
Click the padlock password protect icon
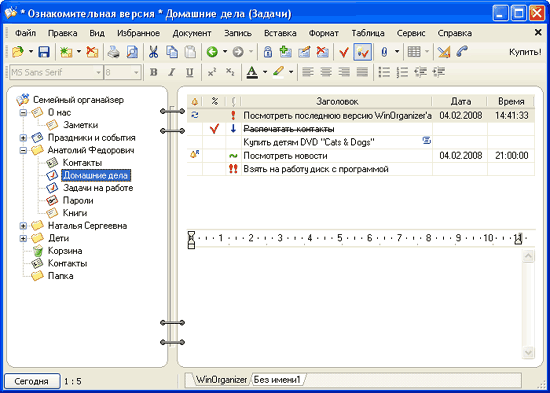coord(268,52)
